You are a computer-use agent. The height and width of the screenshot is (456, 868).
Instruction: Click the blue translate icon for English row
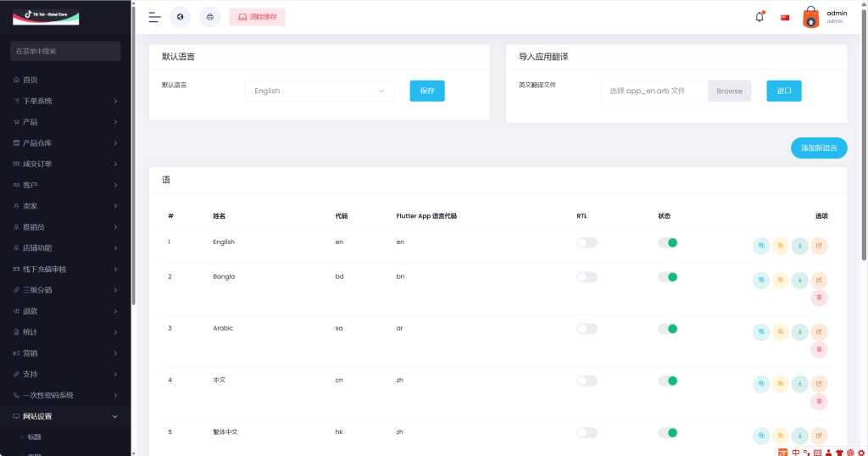pos(762,246)
